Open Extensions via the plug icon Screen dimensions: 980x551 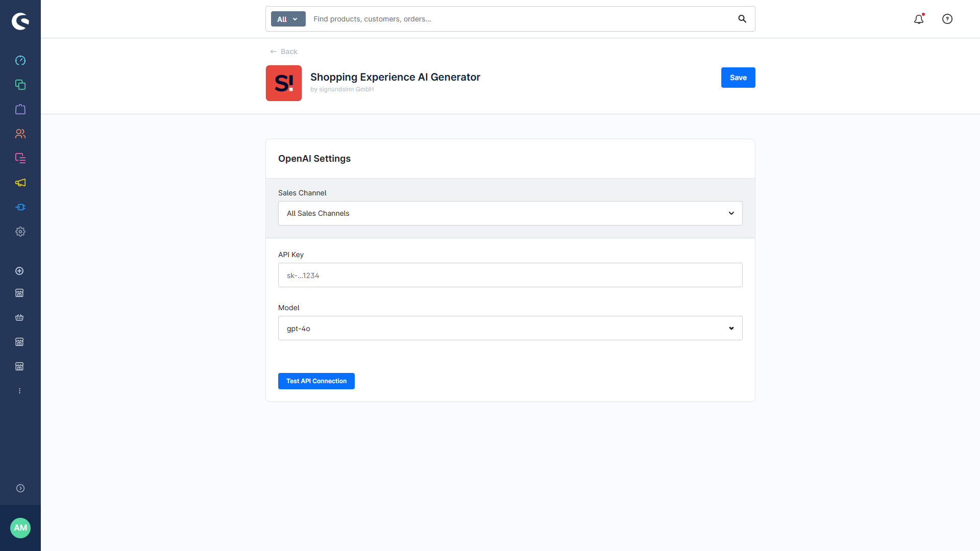[x=20, y=207]
